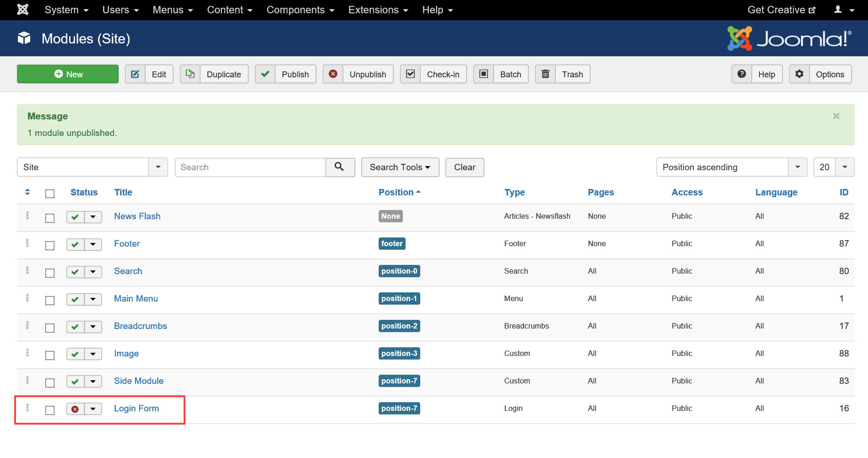Click the green New button
The height and width of the screenshot is (458, 868).
(68, 74)
